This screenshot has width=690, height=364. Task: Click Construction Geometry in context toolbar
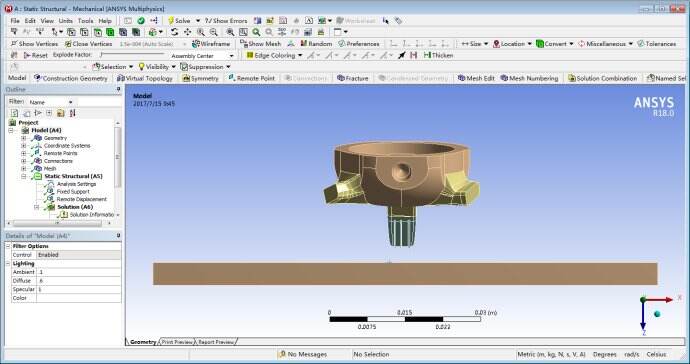pyautogui.click(x=70, y=78)
